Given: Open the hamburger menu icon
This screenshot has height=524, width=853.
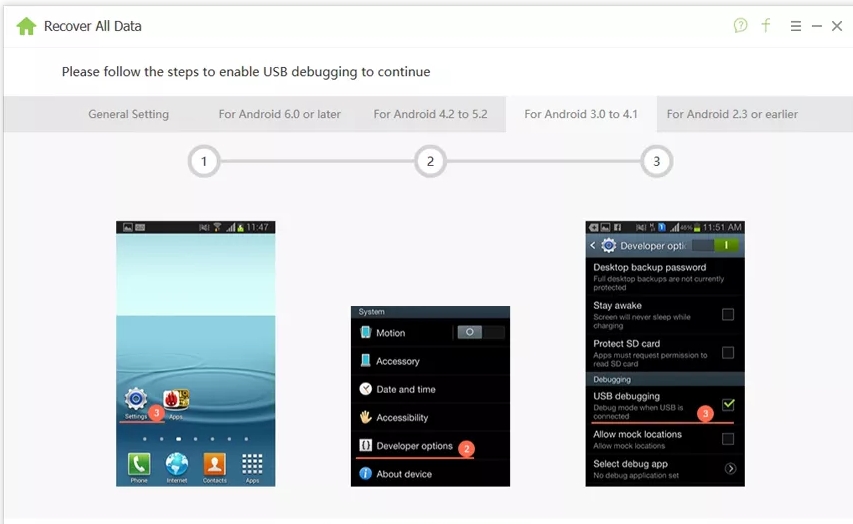Looking at the screenshot, I should point(795,26).
